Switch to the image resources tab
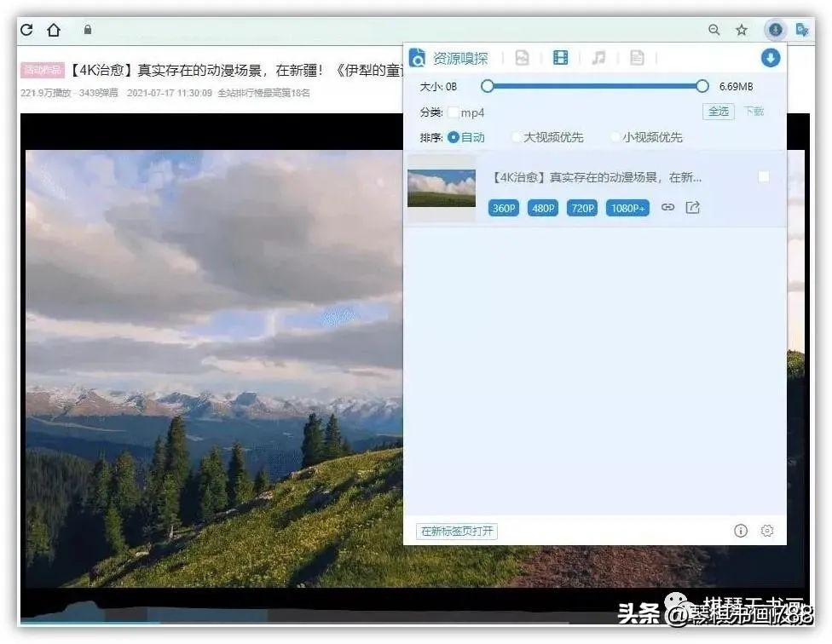Image resolution: width=832 pixels, height=644 pixels. 522,57
